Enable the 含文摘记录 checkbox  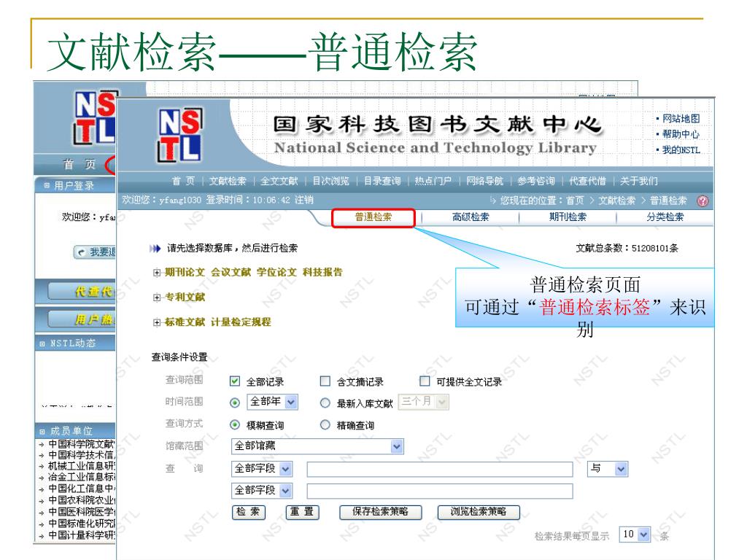[325, 381]
